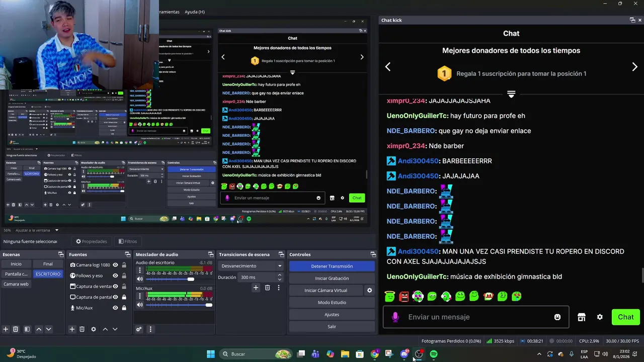The image size is (644, 362).
Task: Remove transition with trash icon
Action: (267, 288)
